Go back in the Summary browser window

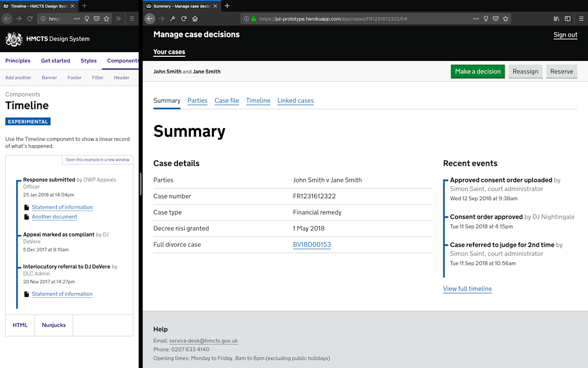[150, 19]
